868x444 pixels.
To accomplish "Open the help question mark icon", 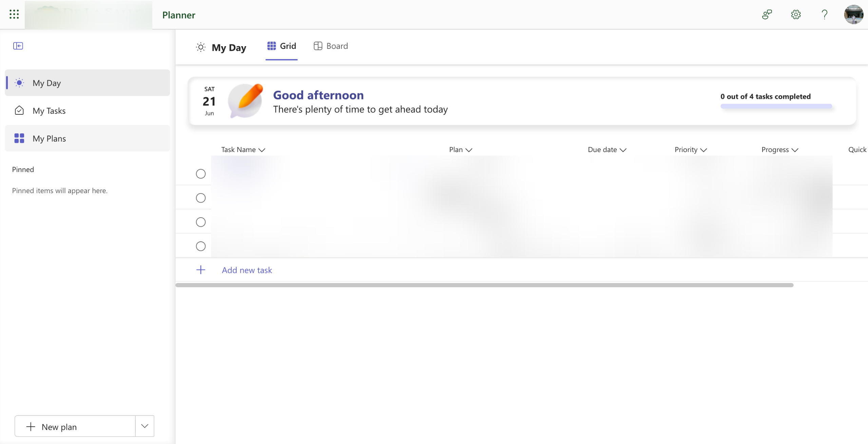I will pos(824,15).
